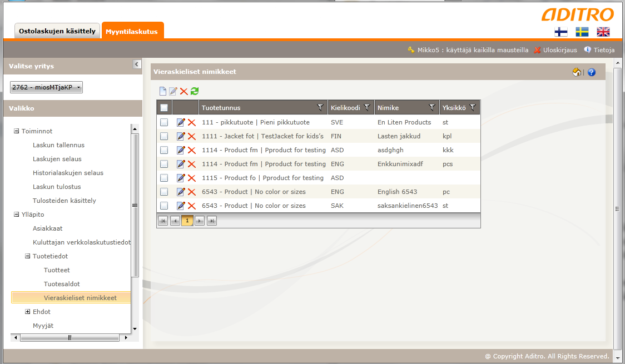Switch language with the Finnish flag
Viewport: 625px width, 364px height.
561,32
